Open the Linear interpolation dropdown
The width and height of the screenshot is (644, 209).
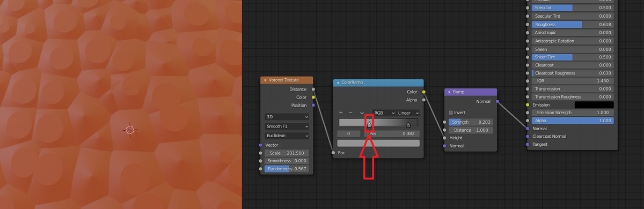point(408,113)
